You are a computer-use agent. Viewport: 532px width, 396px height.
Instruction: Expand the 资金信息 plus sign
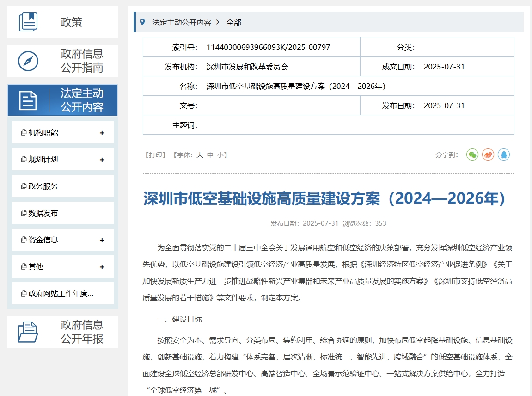(x=102, y=241)
